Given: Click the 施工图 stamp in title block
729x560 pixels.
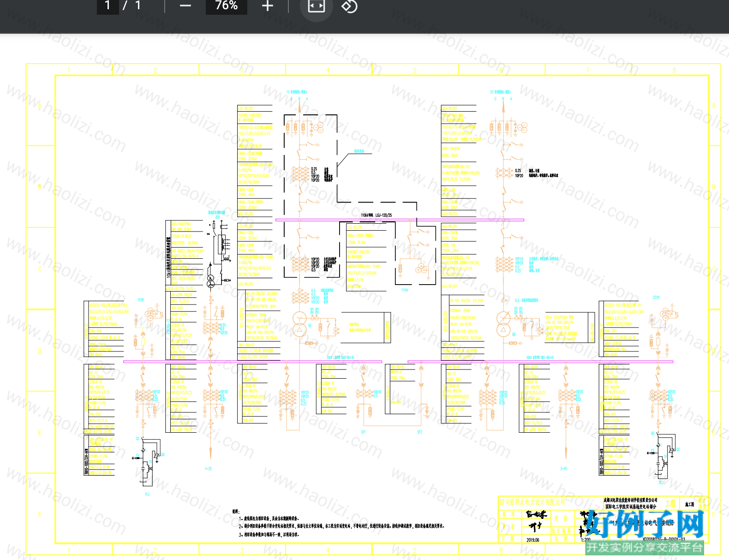Looking at the screenshot, I should point(689,504).
